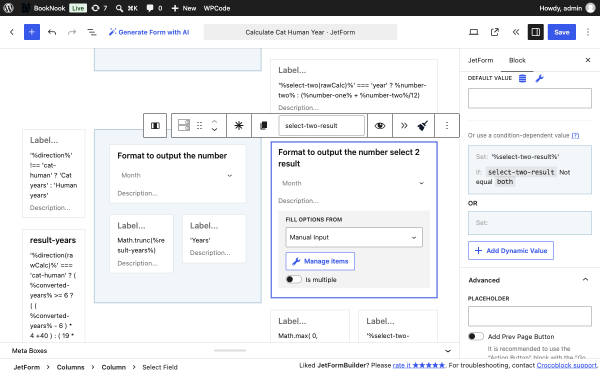This screenshot has width=600, height=375.
Task: Click Add Dynamic Value button
Action: [511, 251]
